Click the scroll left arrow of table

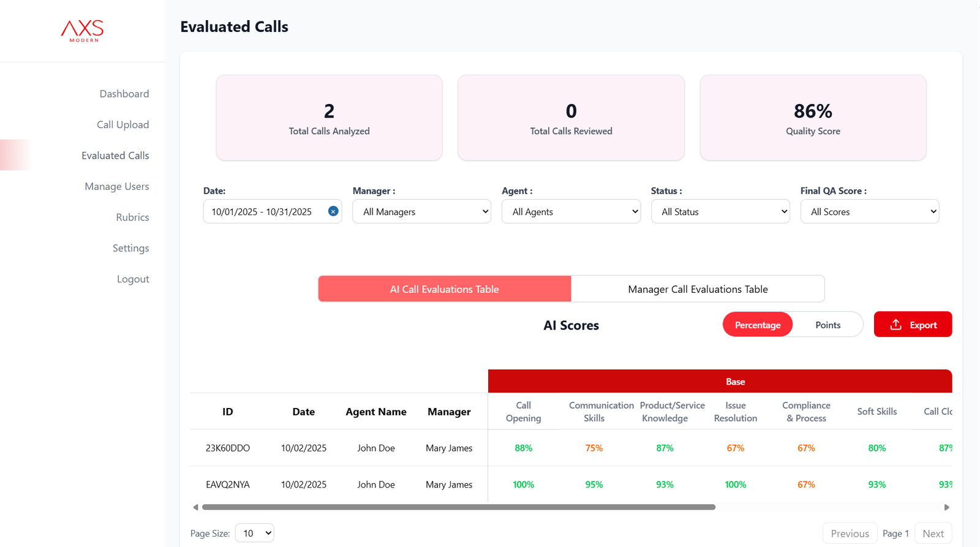point(195,507)
